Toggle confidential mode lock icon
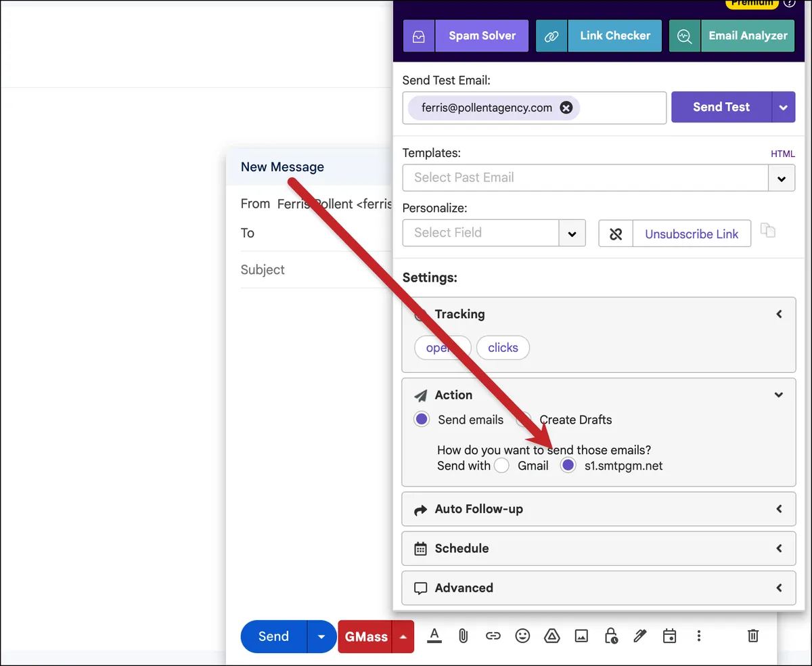812x666 pixels. pyautogui.click(x=610, y=636)
